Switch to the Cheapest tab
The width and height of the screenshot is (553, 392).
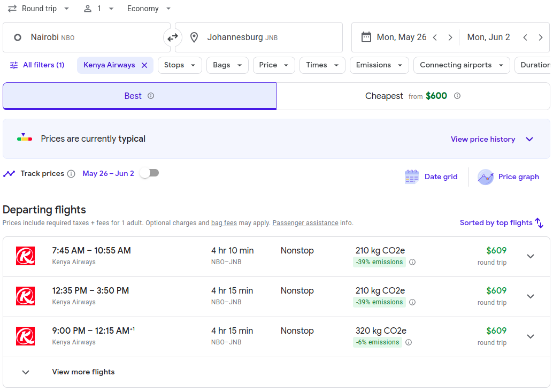tap(412, 96)
